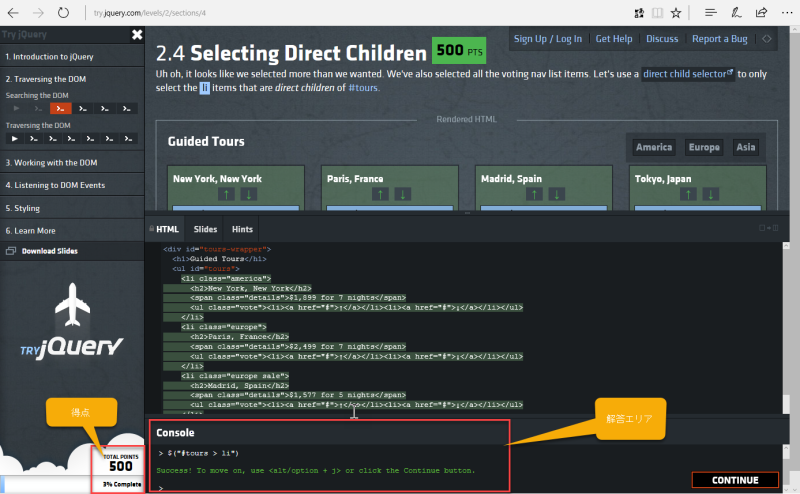Play the Searching the DOM video

pos(16,108)
